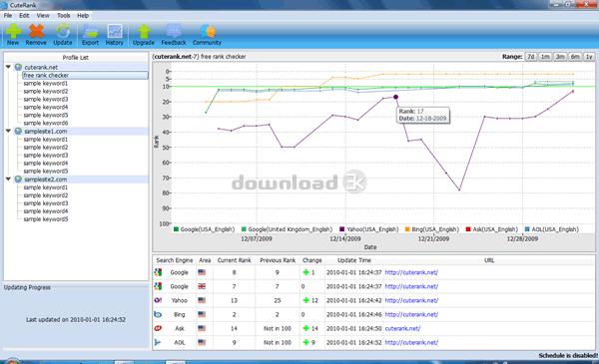
Task: Open the History chart tool
Action: tap(114, 34)
